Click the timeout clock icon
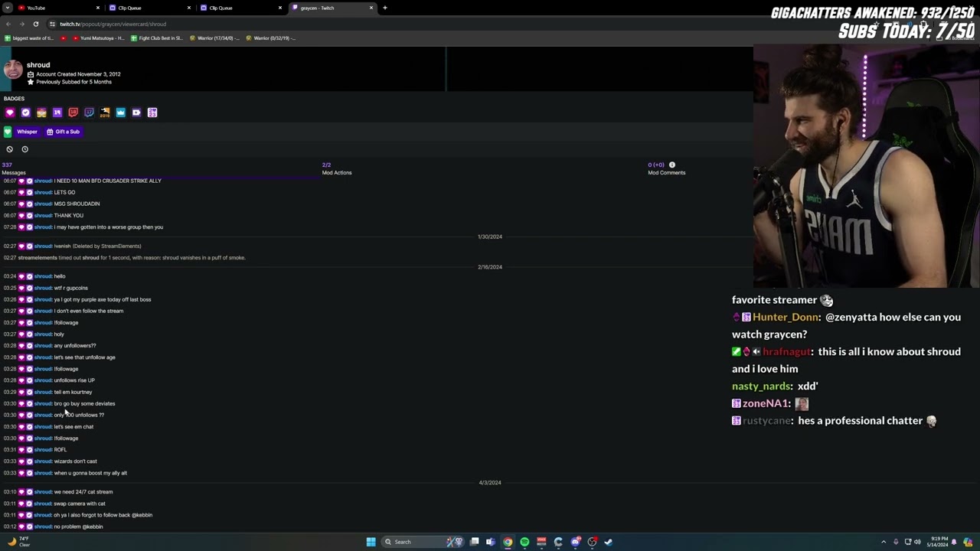This screenshot has height=551, width=980. click(x=24, y=149)
